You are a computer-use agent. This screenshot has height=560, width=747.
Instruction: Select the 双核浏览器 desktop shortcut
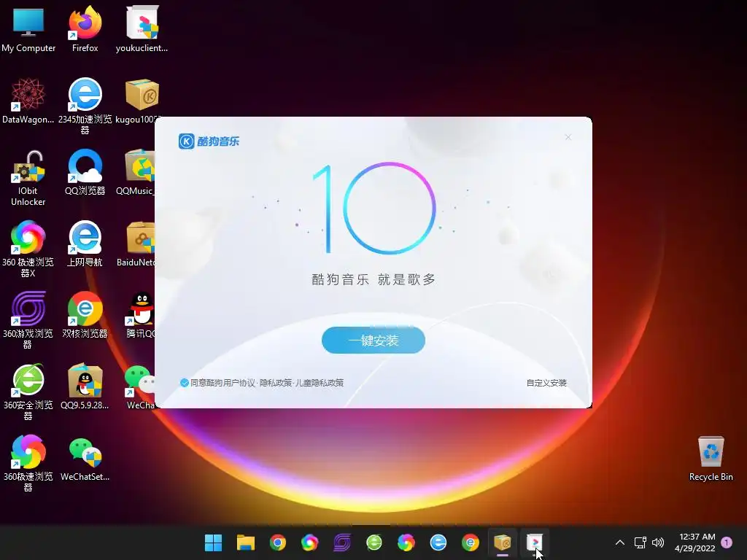pyautogui.click(x=85, y=315)
